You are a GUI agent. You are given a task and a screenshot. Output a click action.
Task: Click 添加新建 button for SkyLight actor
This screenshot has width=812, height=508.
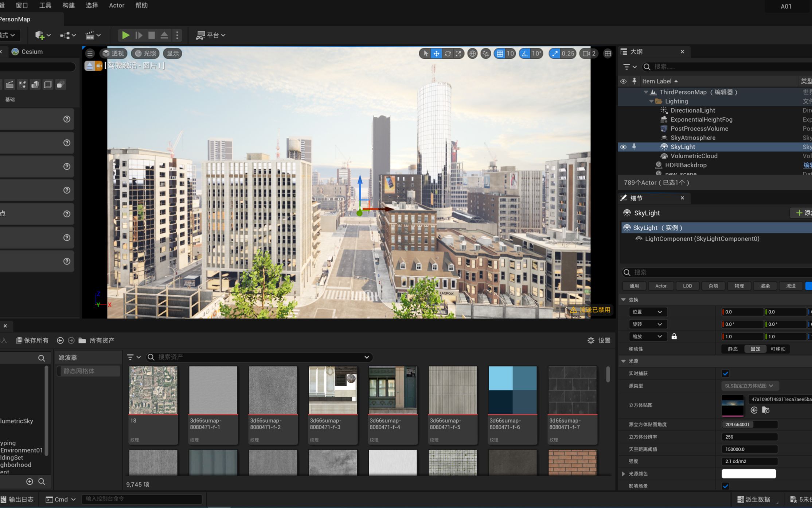coord(804,213)
